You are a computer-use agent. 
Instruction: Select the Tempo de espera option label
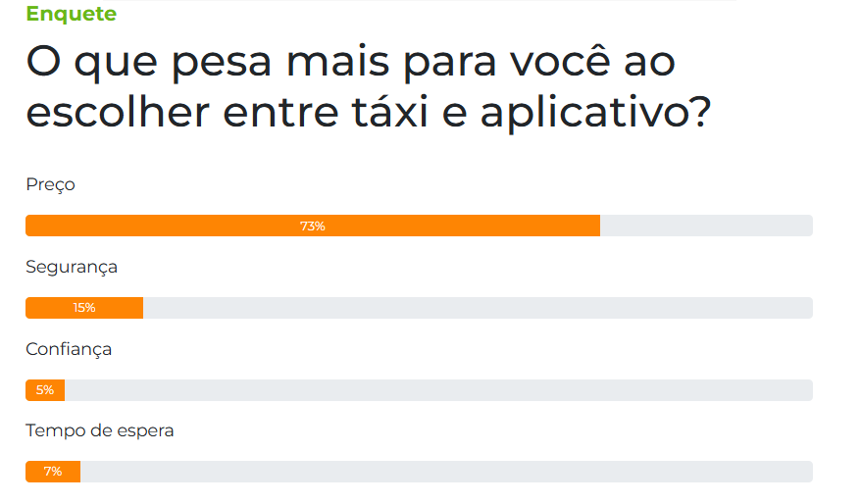click(x=99, y=431)
